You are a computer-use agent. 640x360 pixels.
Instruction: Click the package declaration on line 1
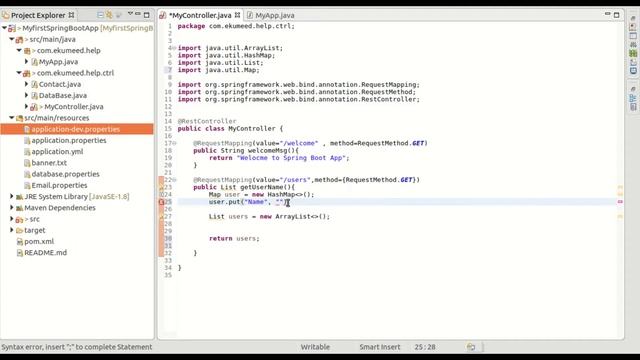point(236,26)
